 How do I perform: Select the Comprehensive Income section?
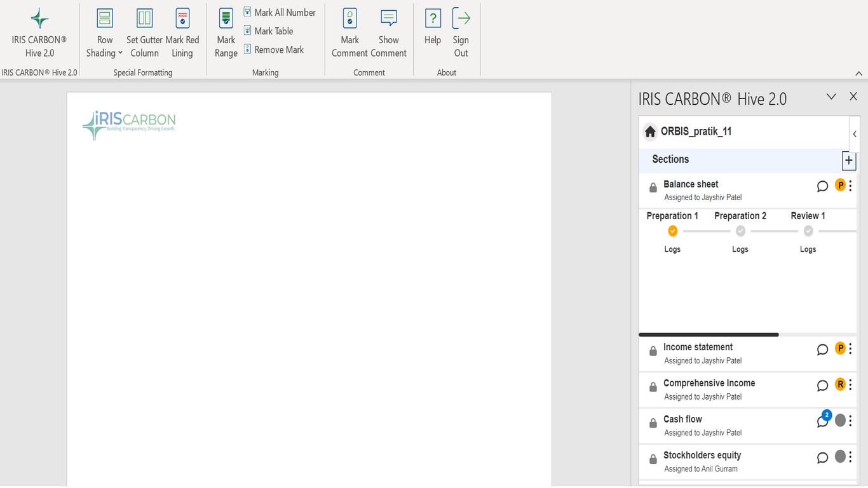point(747,390)
